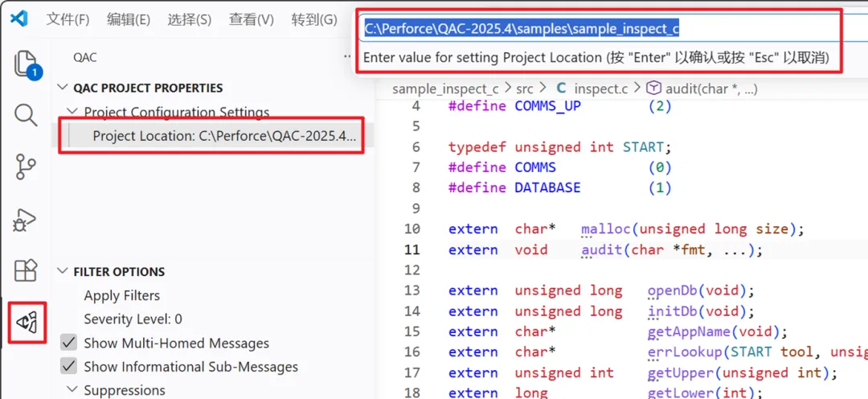Select the Project Location tree item
This screenshot has width=868, height=399.
(212, 136)
